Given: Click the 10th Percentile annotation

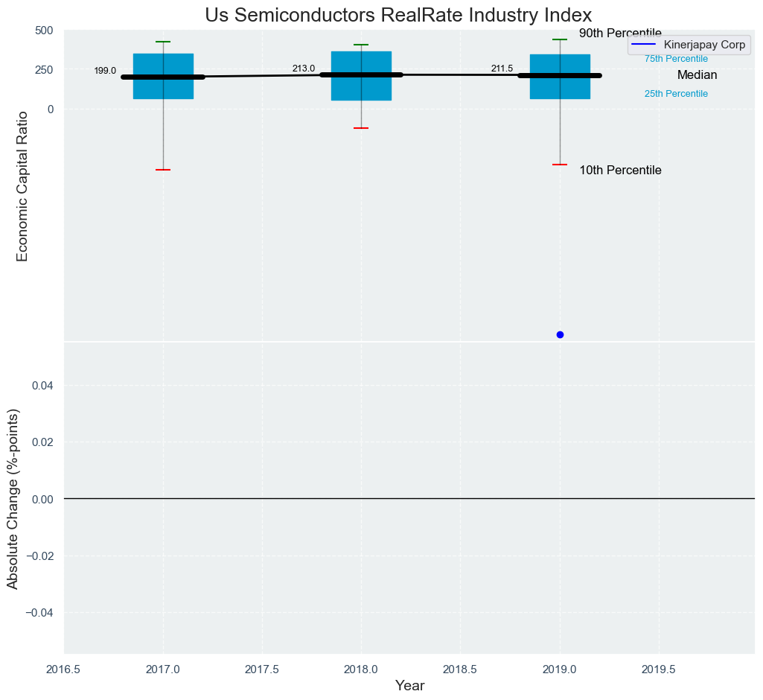Looking at the screenshot, I should (x=620, y=171).
